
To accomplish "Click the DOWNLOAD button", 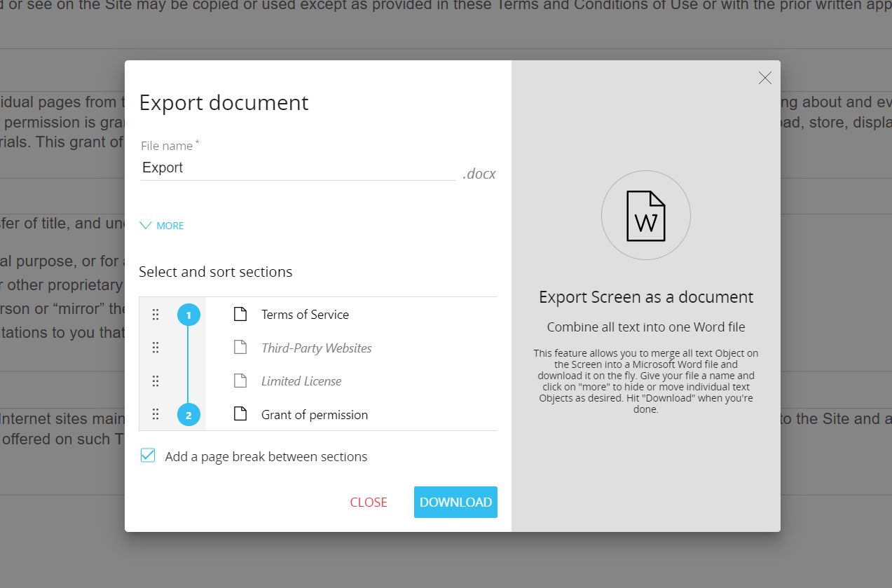I will click(455, 502).
